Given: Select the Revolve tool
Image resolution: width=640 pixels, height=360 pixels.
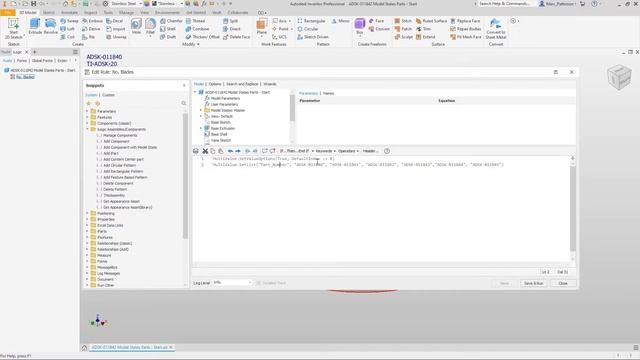Looking at the screenshot, I should (51, 27).
